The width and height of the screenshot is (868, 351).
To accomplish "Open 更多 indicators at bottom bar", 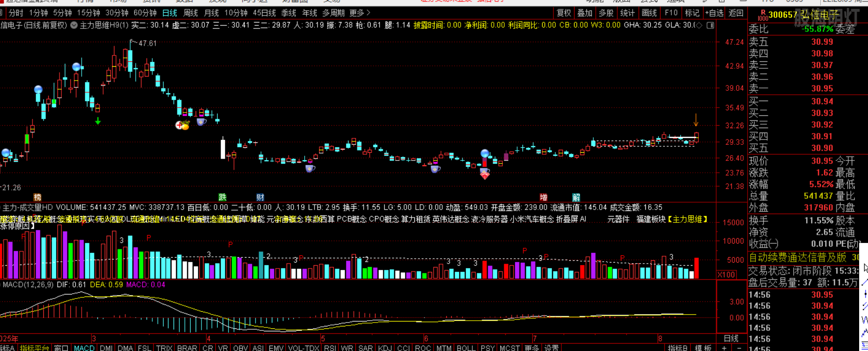I will pyautogui.click(x=532, y=348).
